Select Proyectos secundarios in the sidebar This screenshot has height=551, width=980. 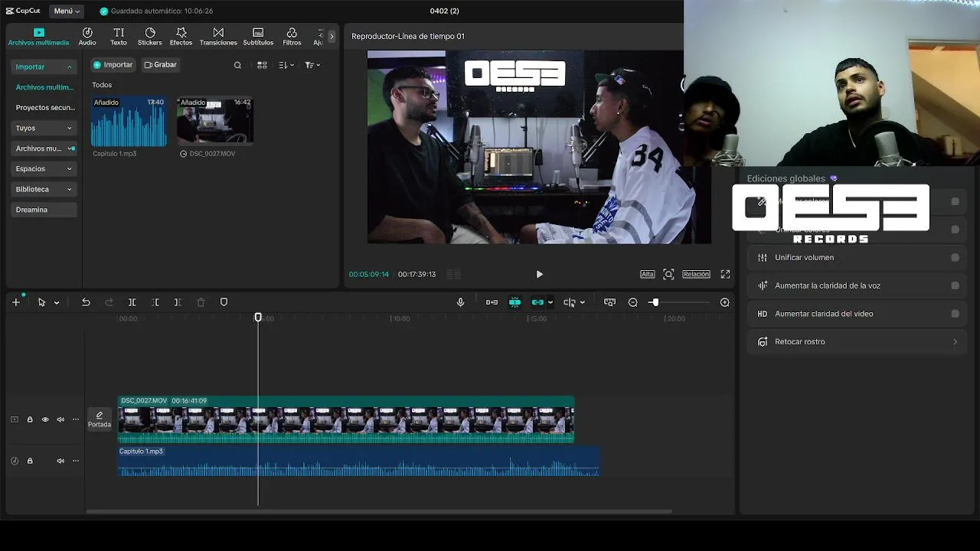(44, 108)
